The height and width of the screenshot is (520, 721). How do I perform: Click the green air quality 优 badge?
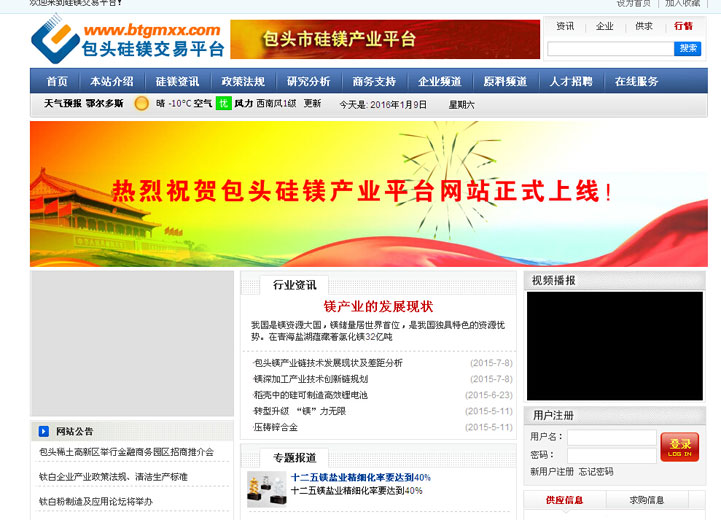223,103
